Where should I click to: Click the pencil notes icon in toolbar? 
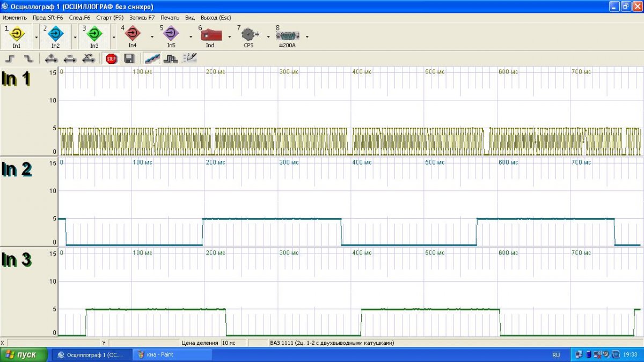[189, 58]
